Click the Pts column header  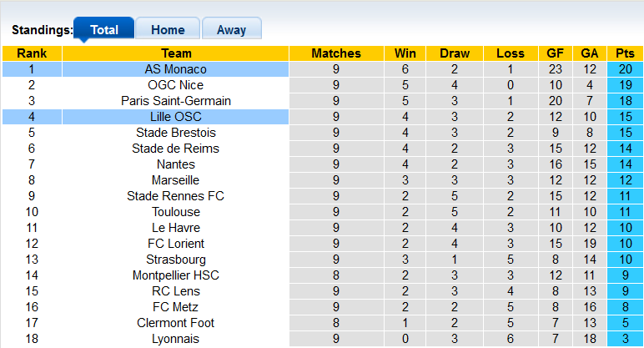click(625, 53)
